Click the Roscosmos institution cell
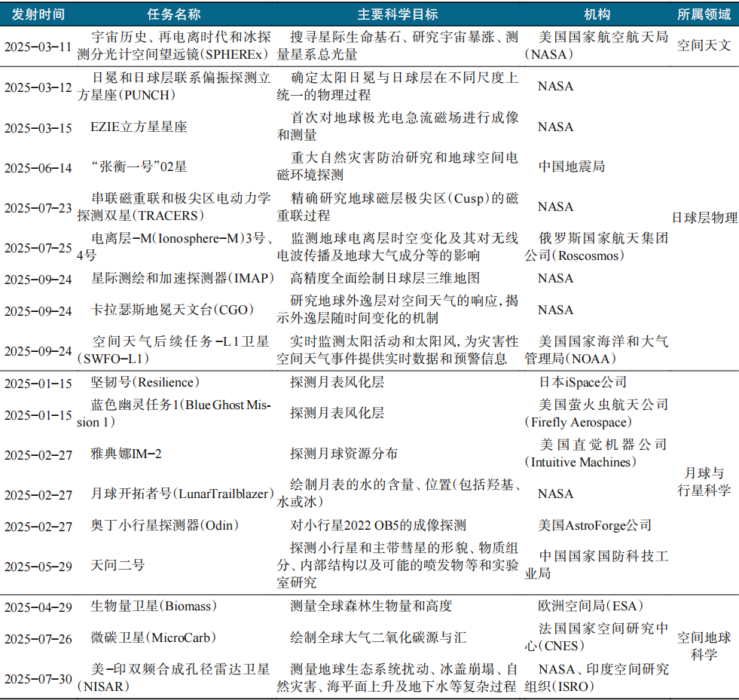Screen dimensions: 739x700 pos(597,247)
